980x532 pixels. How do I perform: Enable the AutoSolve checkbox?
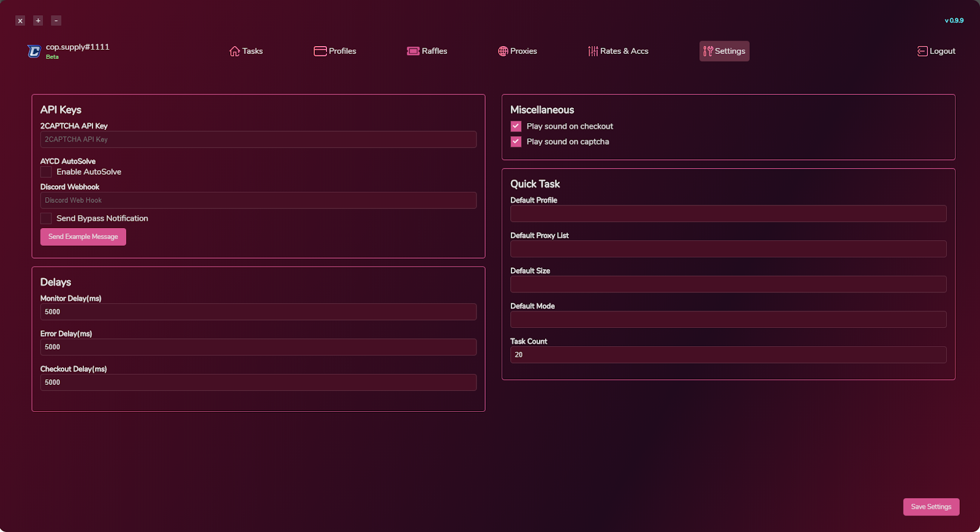coord(46,172)
